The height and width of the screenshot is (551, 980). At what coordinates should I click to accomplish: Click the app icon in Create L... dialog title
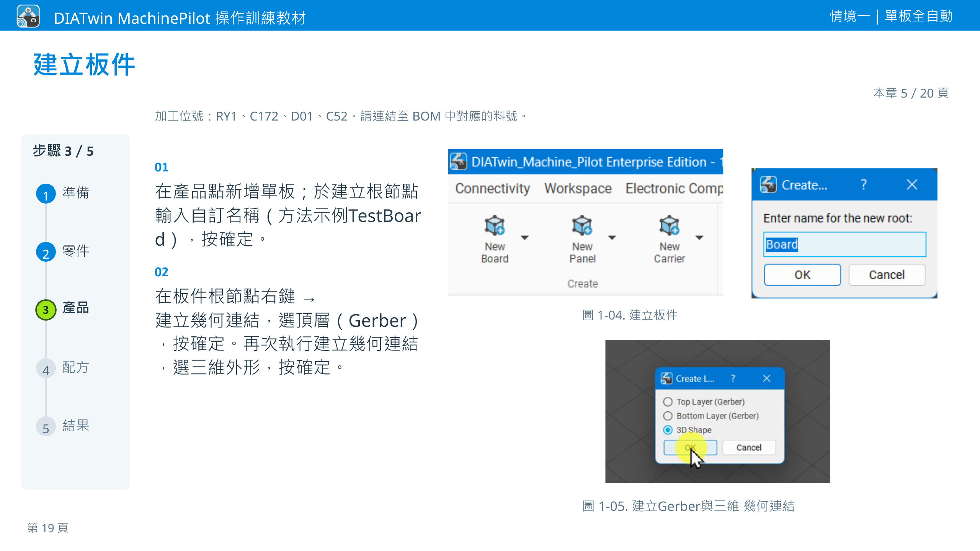(x=666, y=378)
